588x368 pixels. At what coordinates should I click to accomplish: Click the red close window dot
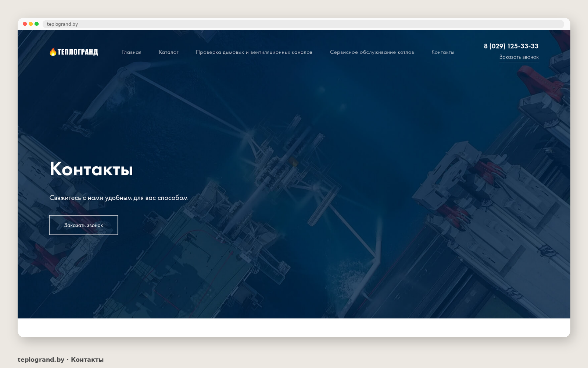tap(25, 24)
